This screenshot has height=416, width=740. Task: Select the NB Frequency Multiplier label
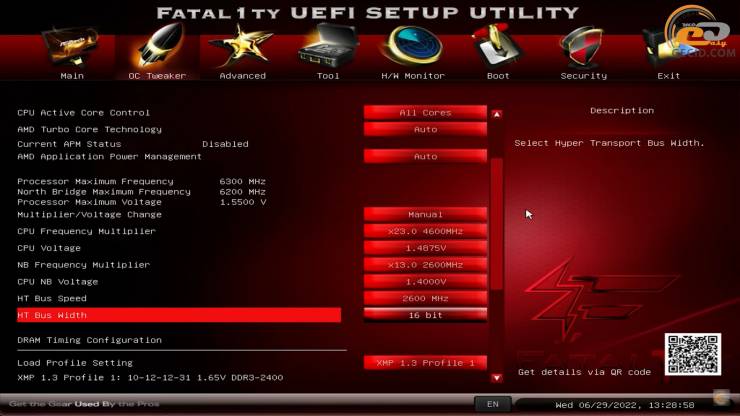pos(84,265)
